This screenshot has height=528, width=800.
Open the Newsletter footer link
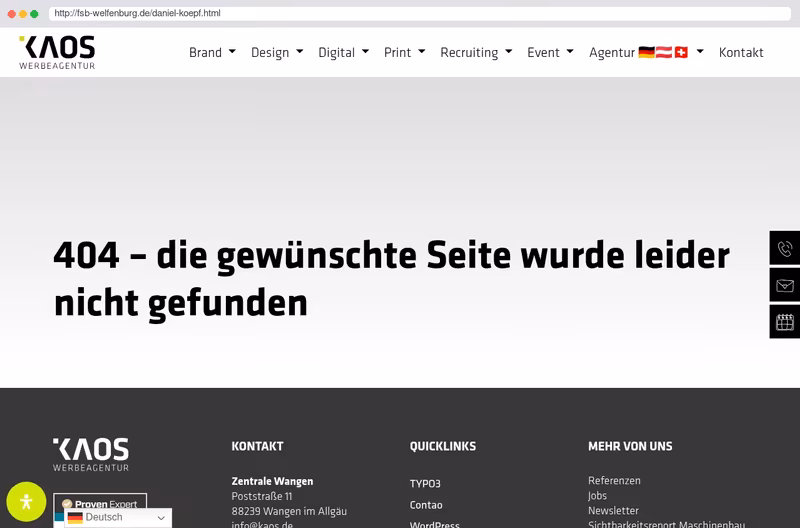(613, 511)
